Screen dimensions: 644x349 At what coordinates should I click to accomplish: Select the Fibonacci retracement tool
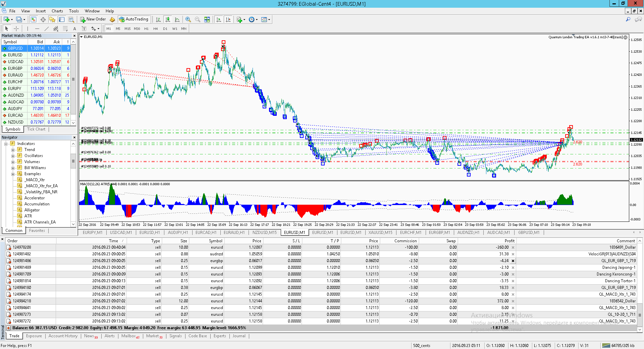[x=65, y=29]
